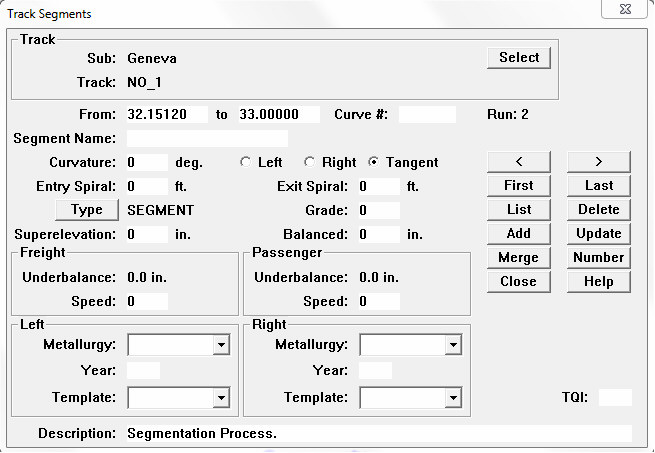Viewport: 655px width, 453px height.
Task: Click the Freight Speed input field
Action: [147, 301]
